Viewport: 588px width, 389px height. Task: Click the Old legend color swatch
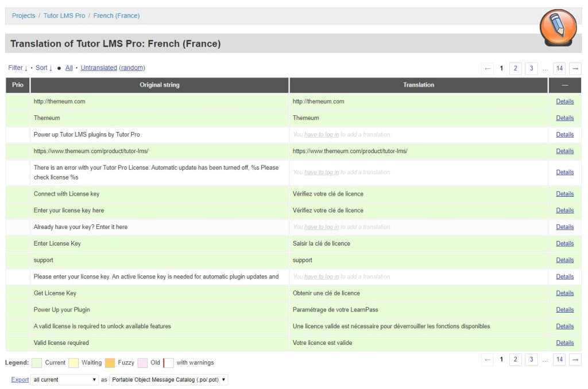pos(142,363)
